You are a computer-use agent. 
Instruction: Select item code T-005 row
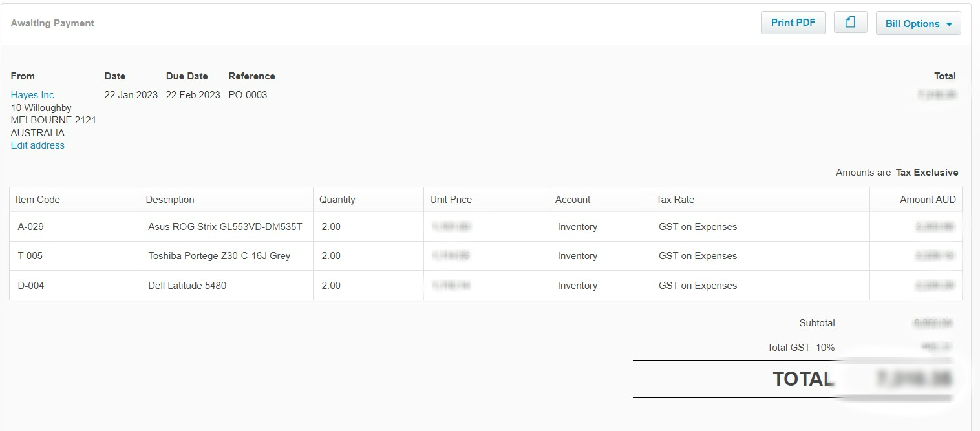[x=30, y=256]
